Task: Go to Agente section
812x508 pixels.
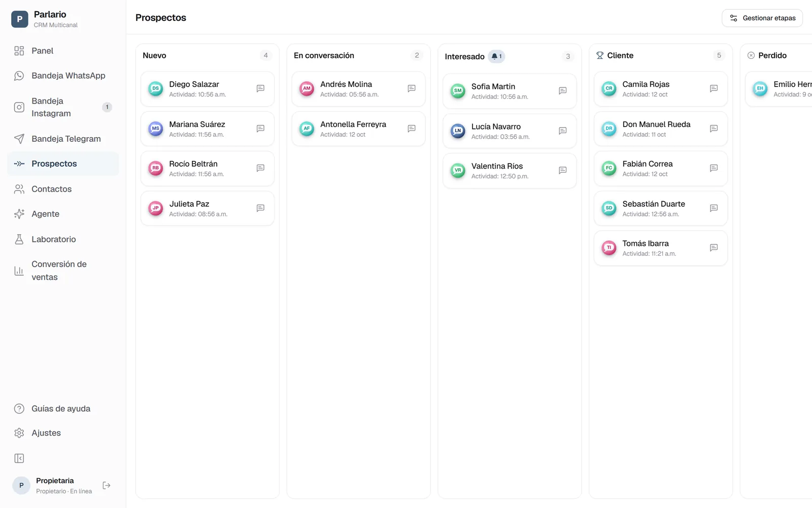Action: 63,214
